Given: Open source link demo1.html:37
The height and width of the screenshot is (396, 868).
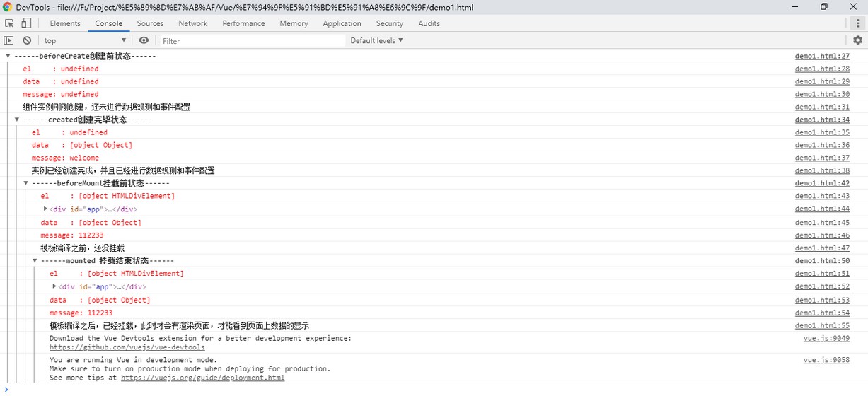Looking at the screenshot, I should 822,158.
